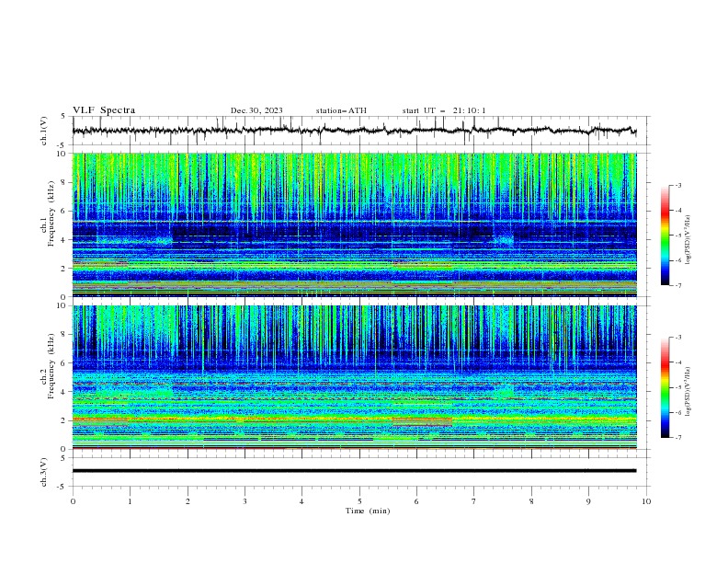Click the '5' tick on the time axis

click(359, 501)
